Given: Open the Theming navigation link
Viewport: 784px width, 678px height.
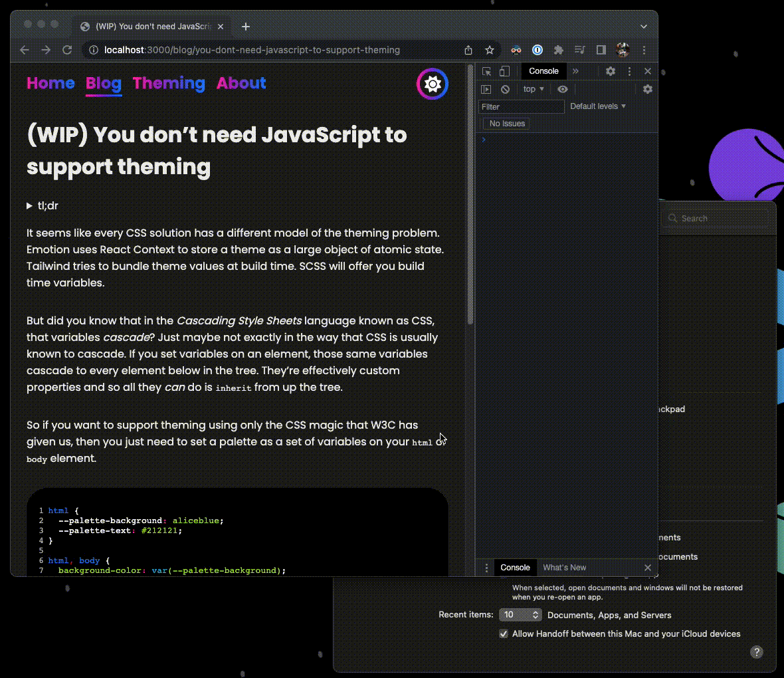Looking at the screenshot, I should 169,83.
